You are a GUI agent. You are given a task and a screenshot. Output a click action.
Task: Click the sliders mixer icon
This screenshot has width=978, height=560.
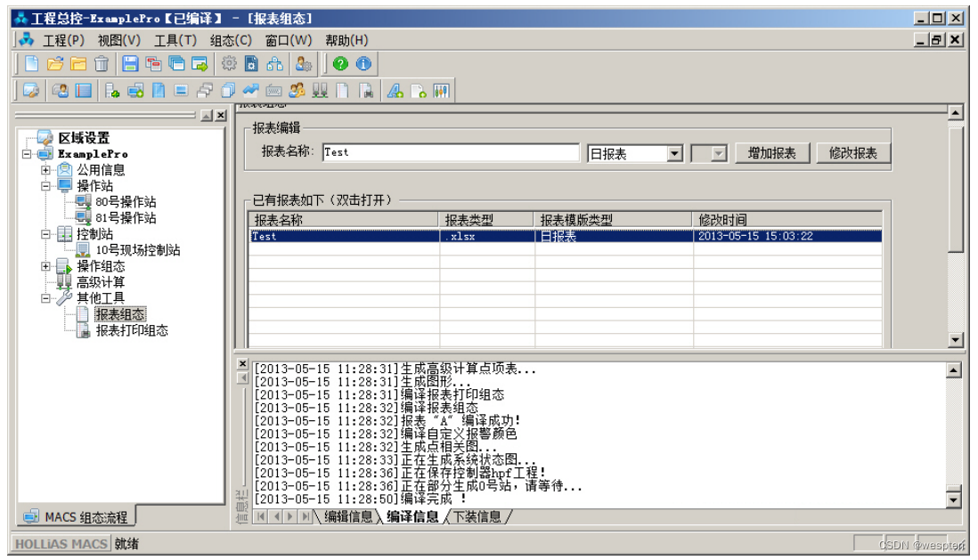click(442, 91)
